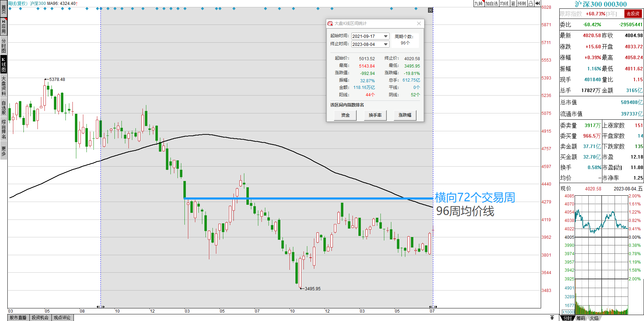Click the 换手率 ranking button
644x321 pixels.
[375, 115]
